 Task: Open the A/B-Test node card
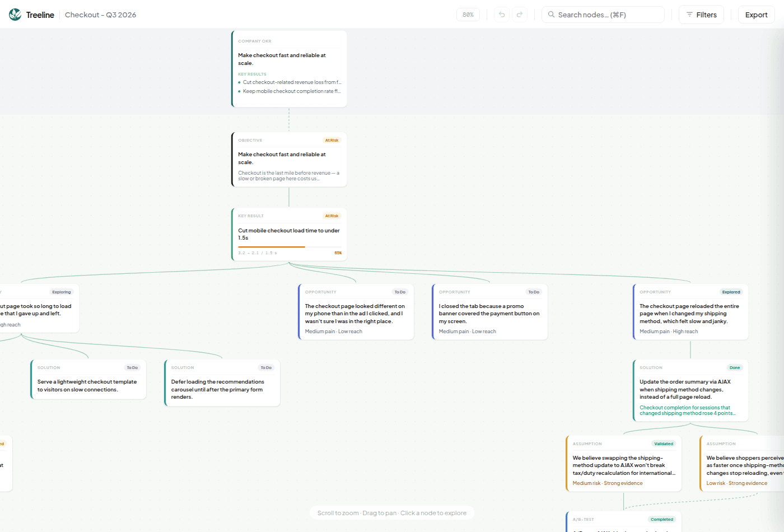tap(624, 522)
